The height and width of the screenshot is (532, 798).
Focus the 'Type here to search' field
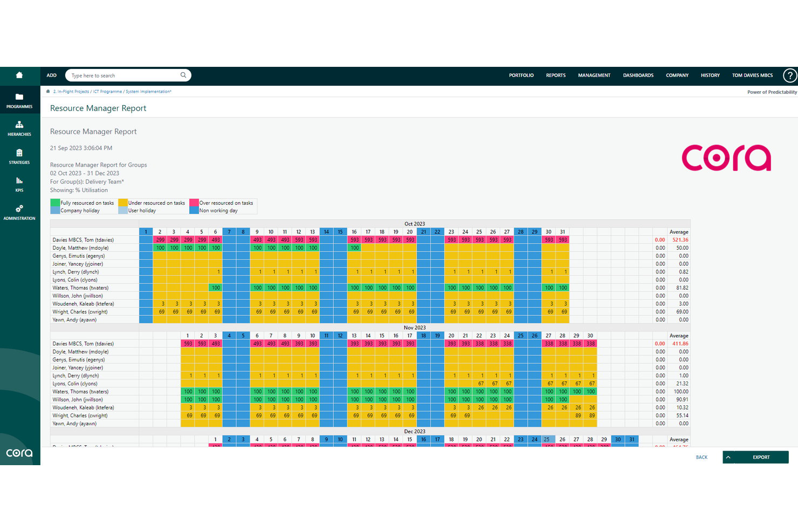click(128, 75)
